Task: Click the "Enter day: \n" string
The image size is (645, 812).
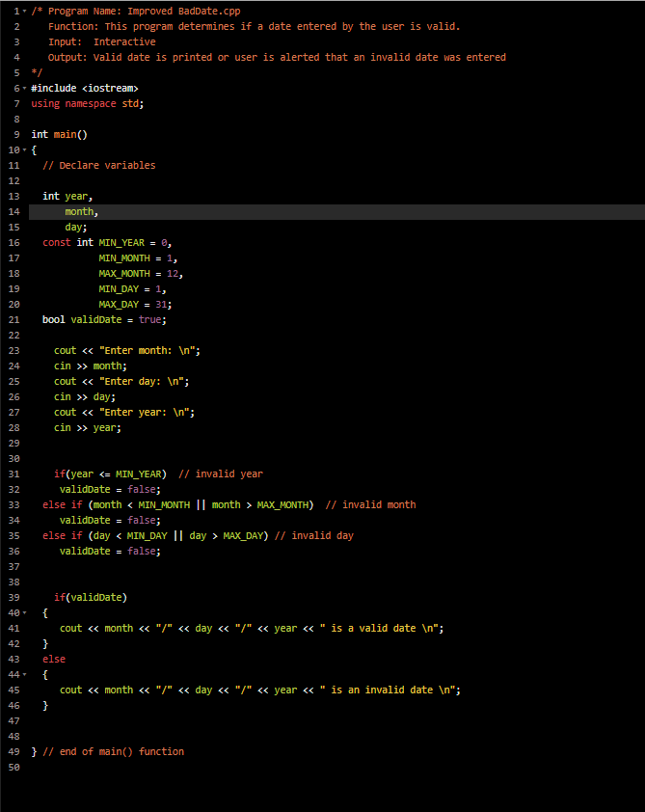Action: click(x=142, y=381)
